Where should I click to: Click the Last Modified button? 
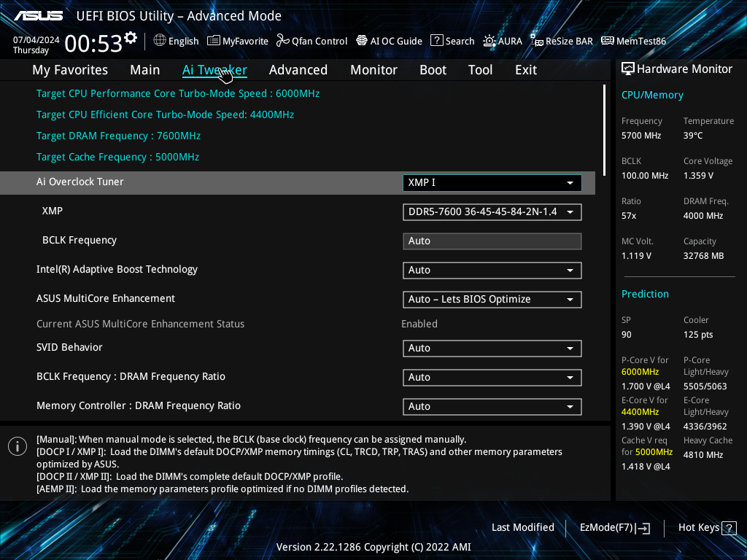click(522, 528)
